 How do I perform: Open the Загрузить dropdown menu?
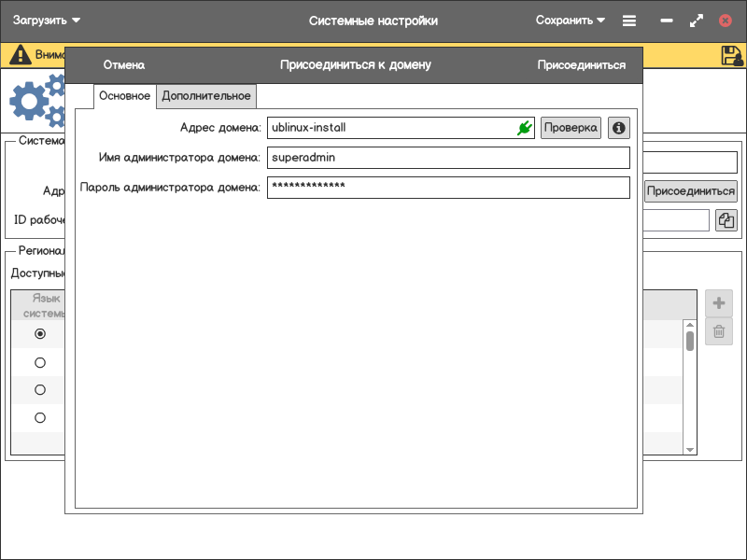(47, 21)
